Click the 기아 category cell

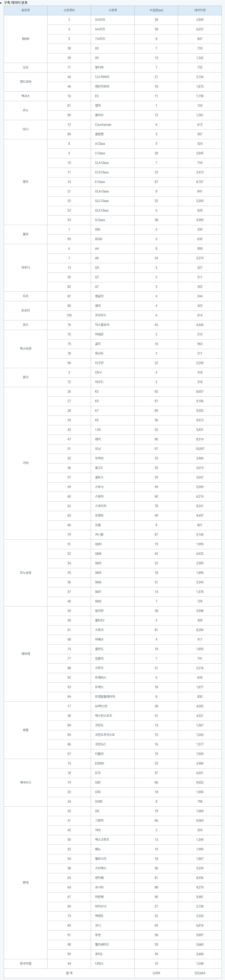(x=25, y=463)
